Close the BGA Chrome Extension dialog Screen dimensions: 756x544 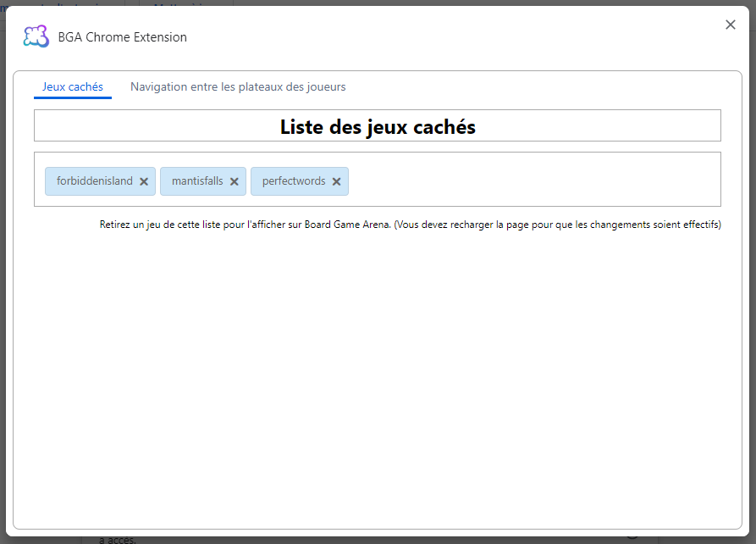pos(731,25)
